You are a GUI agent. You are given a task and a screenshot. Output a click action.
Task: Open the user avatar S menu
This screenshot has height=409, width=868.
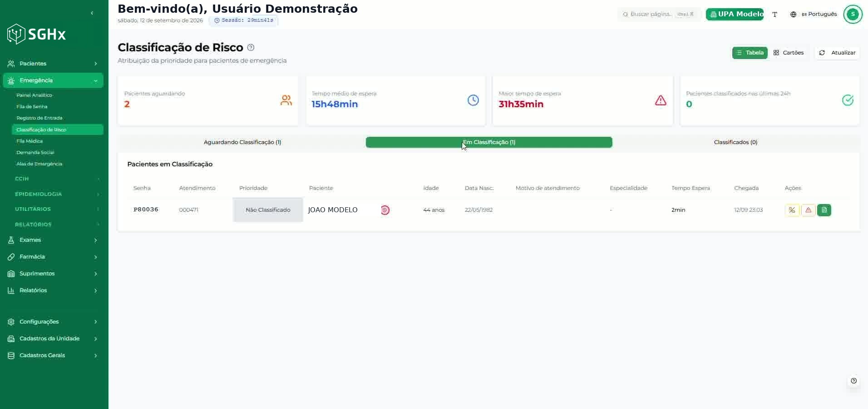click(x=853, y=14)
